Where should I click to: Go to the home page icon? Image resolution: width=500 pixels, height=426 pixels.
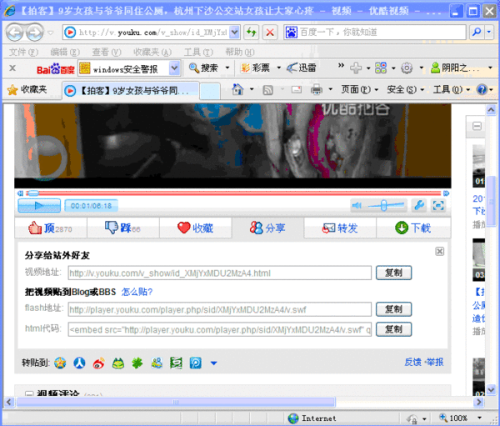237,89
